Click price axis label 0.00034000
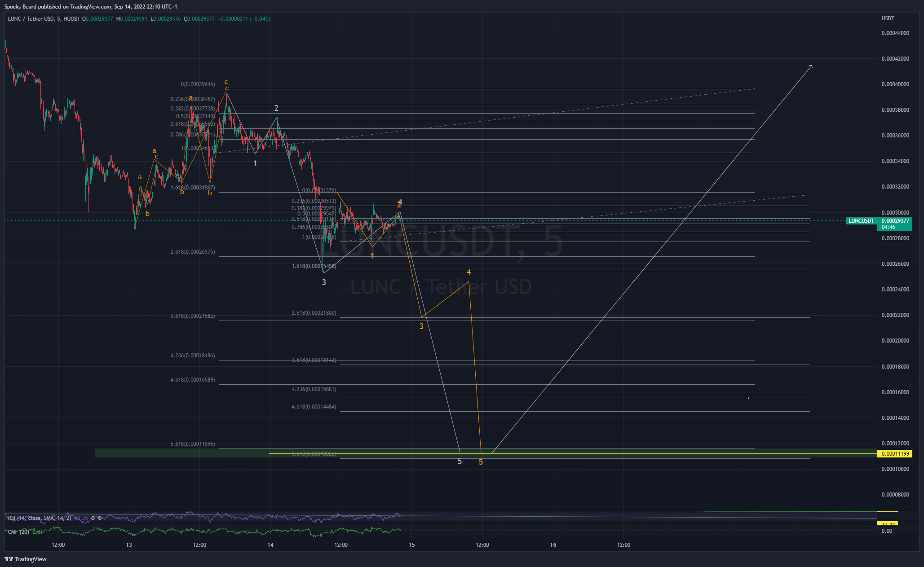Screen dimensions: 924x567 (x=895, y=161)
